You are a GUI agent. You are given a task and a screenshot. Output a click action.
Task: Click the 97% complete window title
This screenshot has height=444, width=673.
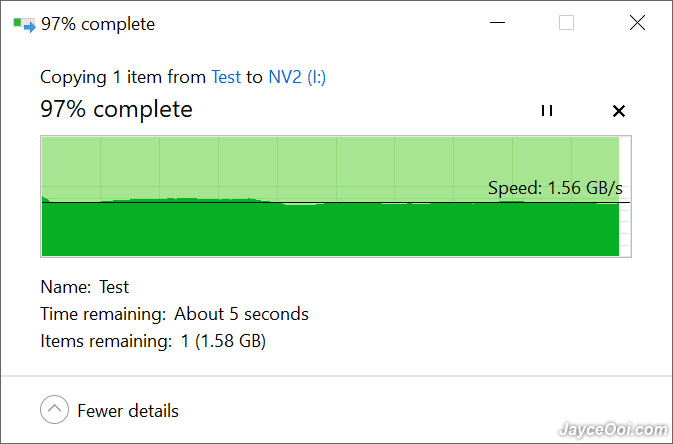coord(98,24)
